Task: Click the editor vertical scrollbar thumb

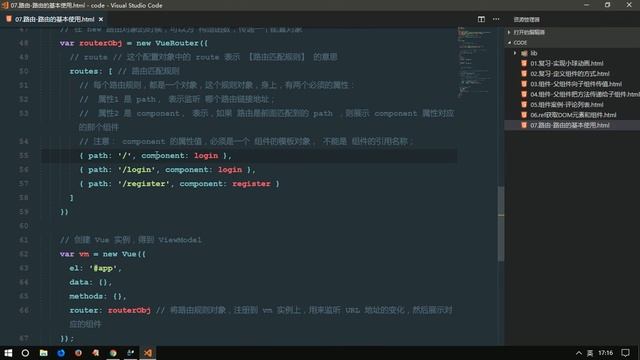Action: (x=501, y=224)
